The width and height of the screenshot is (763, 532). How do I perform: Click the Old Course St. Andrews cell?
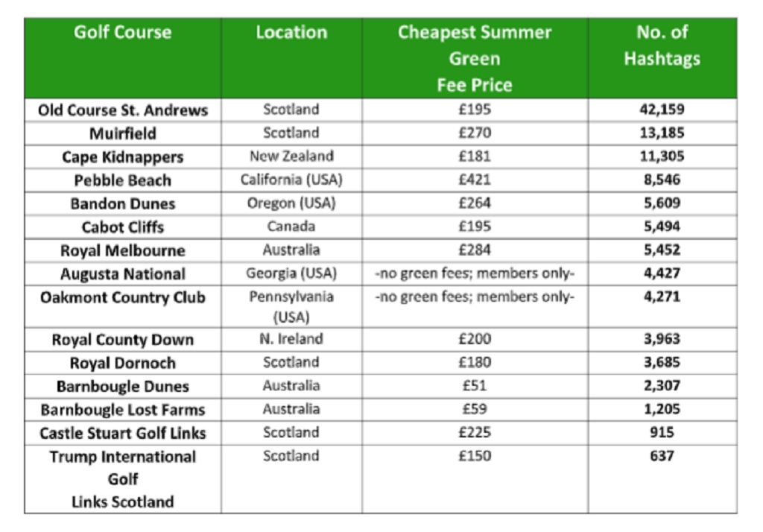(x=123, y=110)
